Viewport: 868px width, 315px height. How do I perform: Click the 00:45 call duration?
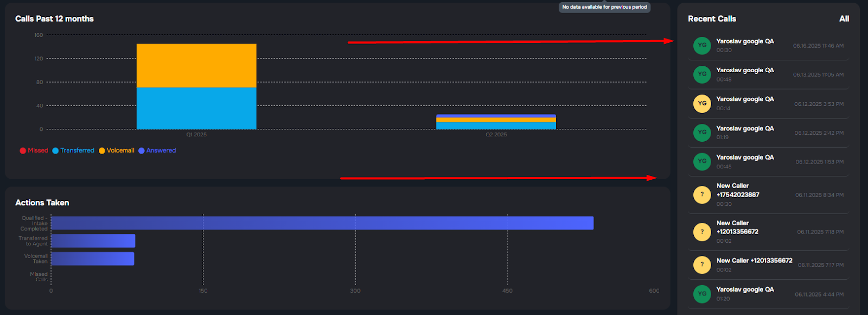(x=724, y=167)
